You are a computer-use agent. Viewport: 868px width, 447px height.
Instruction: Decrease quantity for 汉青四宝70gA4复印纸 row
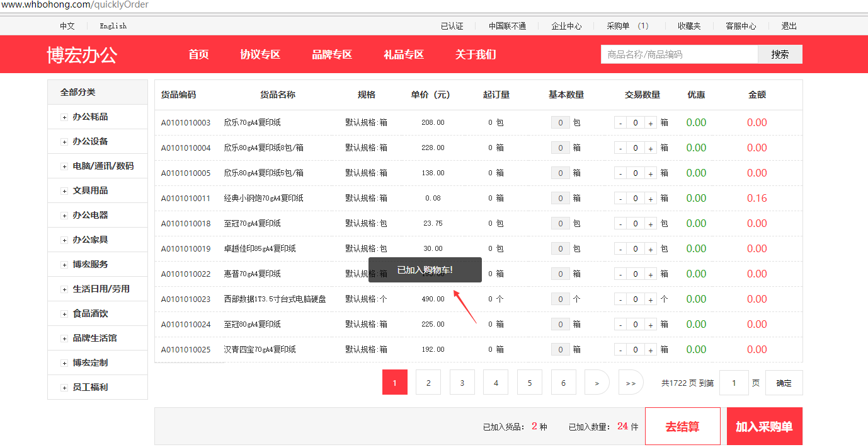[620, 350]
